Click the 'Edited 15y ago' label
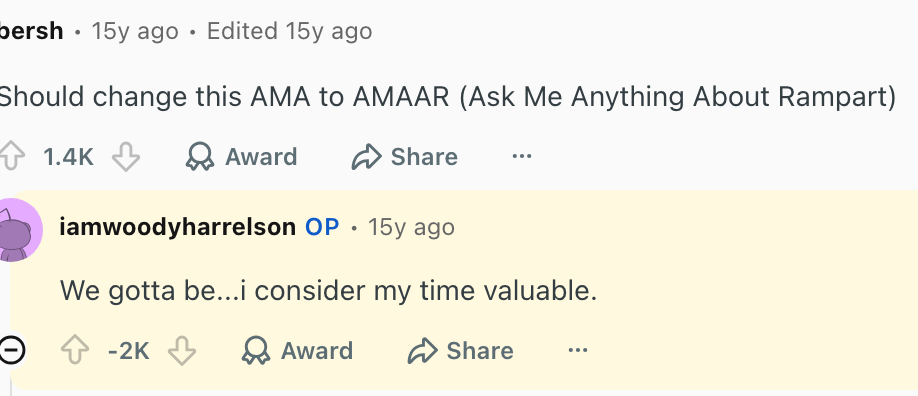Viewport: 918px width, 396px height. point(289,31)
